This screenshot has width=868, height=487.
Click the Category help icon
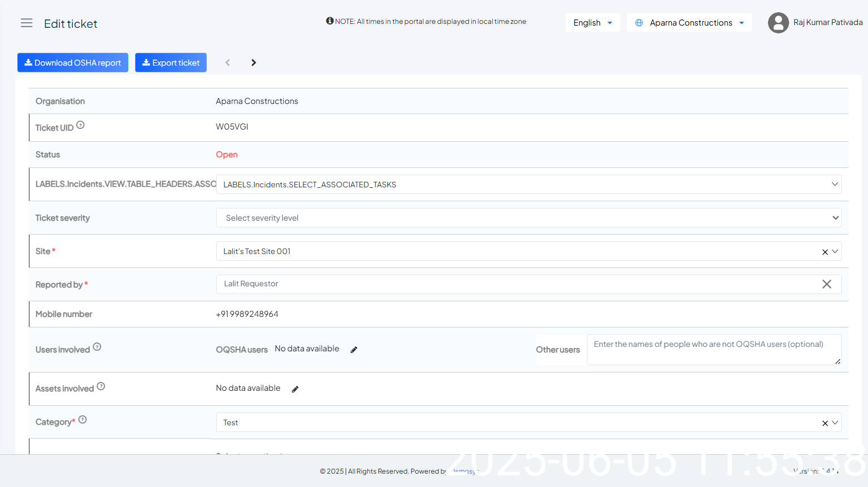click(x=83, y=420)
